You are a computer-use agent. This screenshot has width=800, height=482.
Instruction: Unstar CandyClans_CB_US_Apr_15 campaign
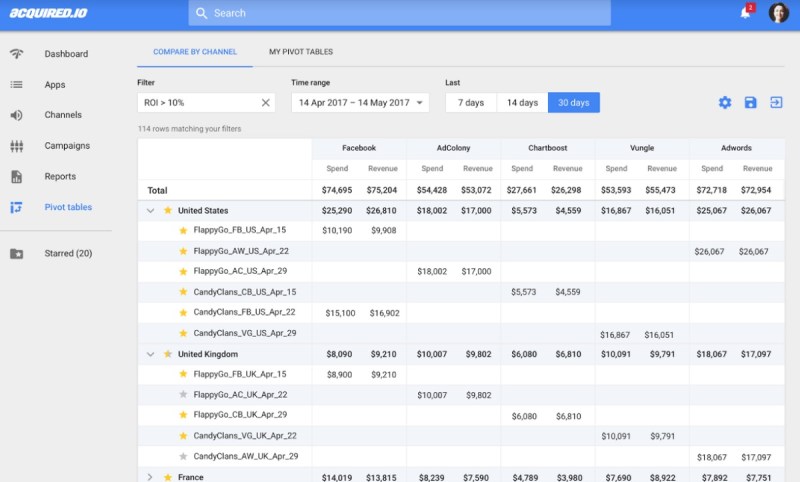[183, 292]
